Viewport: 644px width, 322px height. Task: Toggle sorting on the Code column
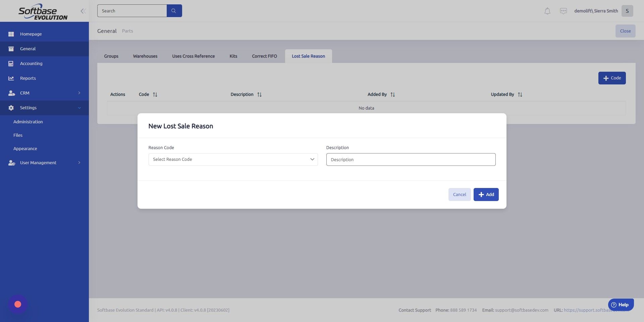(155, 94)
